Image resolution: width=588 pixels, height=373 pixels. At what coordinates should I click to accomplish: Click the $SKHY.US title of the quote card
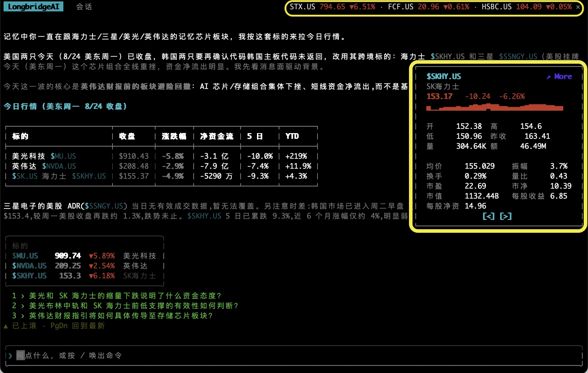[443, 77]
